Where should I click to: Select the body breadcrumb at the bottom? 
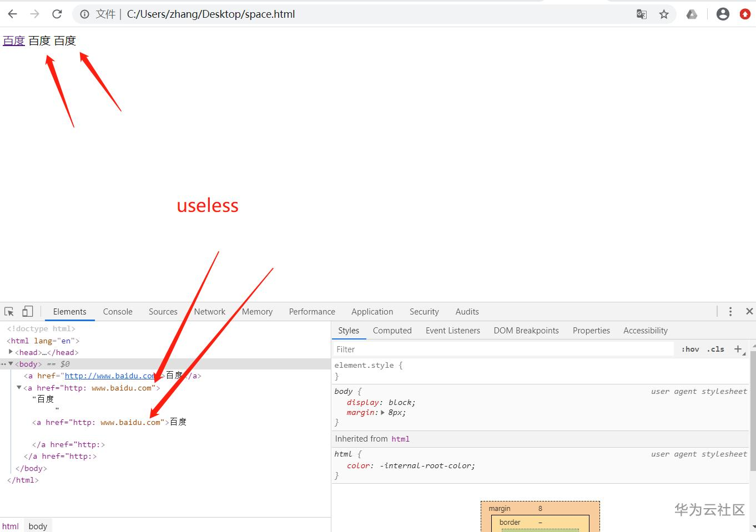pyautogui.click(x=38, y=526)
